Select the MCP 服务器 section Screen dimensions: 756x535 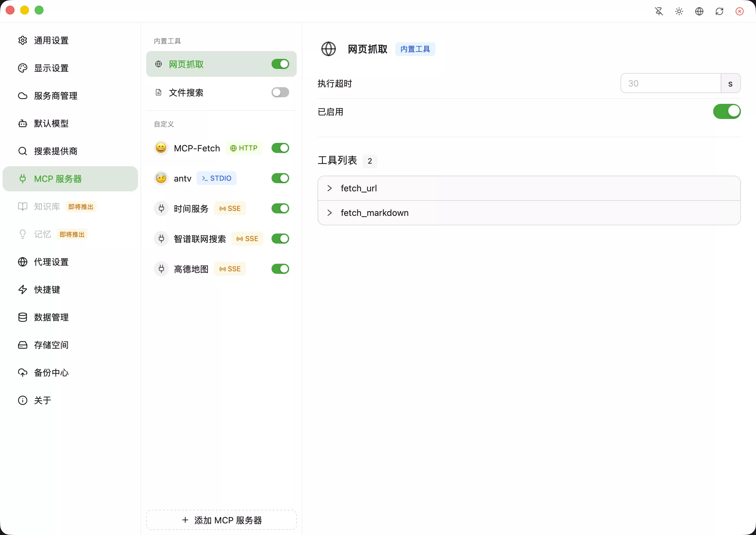(58, 178)
